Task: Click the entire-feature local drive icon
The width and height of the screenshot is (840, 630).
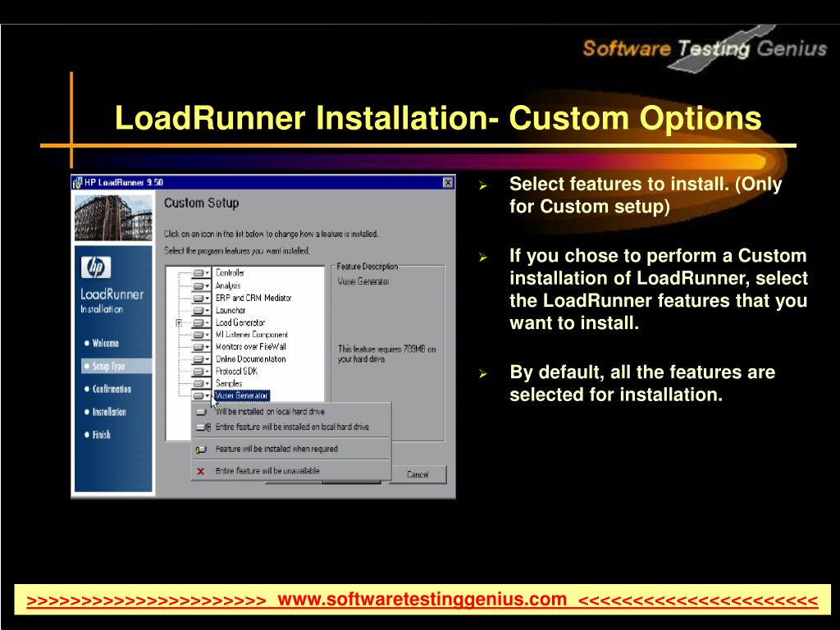Action: pyautogui.click(x=203, y=427)
